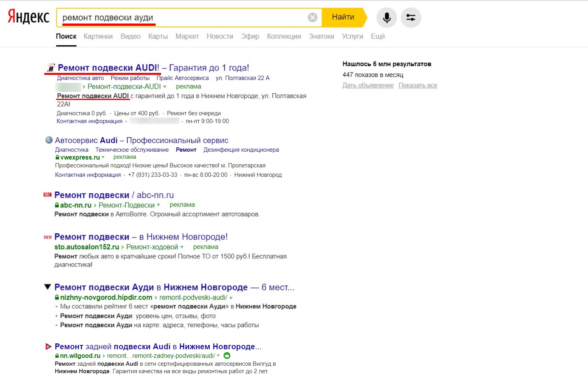Open Ремонт задней подвески Audi в Нижнем Новгороде result

(x=158, y=347)
